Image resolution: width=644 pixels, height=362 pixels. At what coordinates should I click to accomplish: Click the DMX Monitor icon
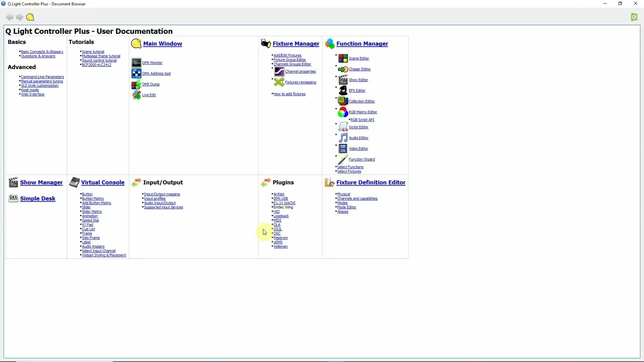click(x=136, y=63)
